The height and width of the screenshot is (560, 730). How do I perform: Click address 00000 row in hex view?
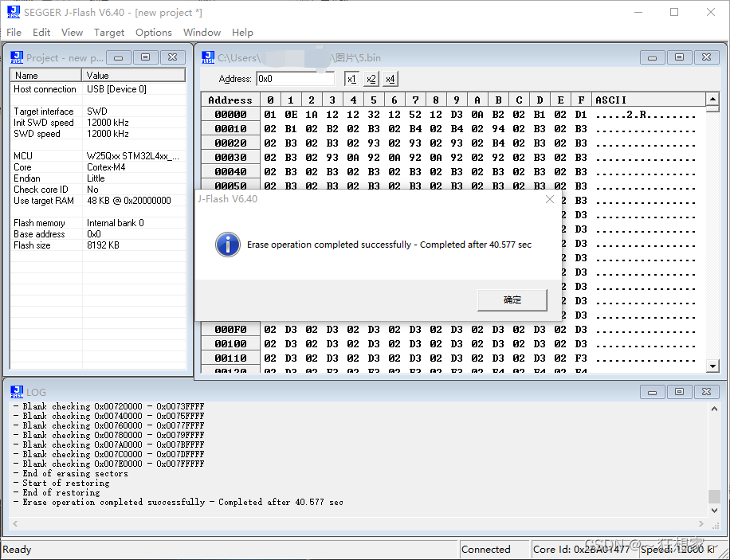click(453, 115)
